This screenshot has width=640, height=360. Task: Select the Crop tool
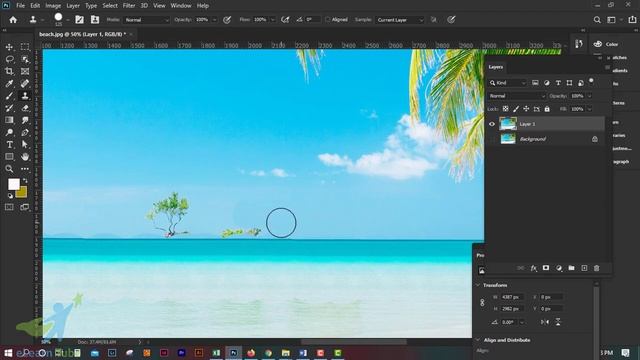pos(9,71)
